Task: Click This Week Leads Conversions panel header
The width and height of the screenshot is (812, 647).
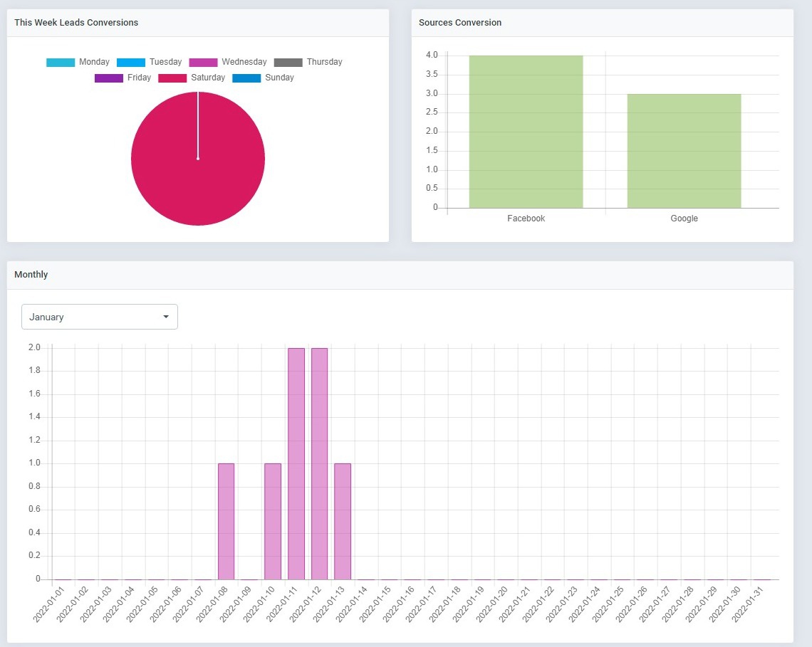Action: (76, 23)
